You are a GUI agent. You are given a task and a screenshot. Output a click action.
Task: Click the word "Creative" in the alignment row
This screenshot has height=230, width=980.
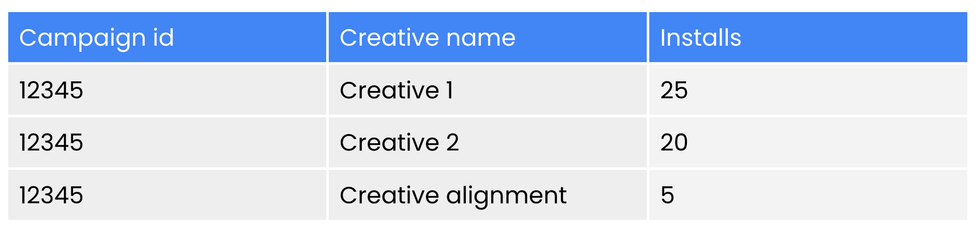pyautogui.click(x=389, y=195)
